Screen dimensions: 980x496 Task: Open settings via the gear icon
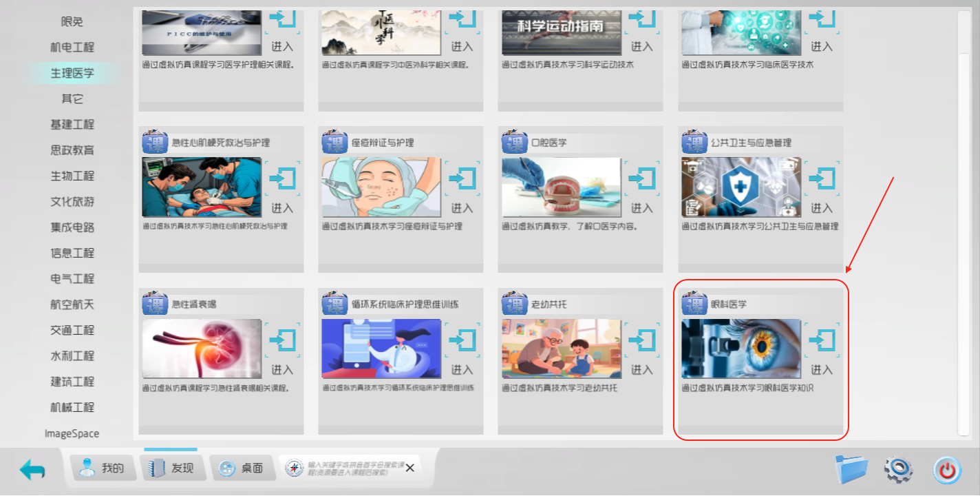[898, 470]
